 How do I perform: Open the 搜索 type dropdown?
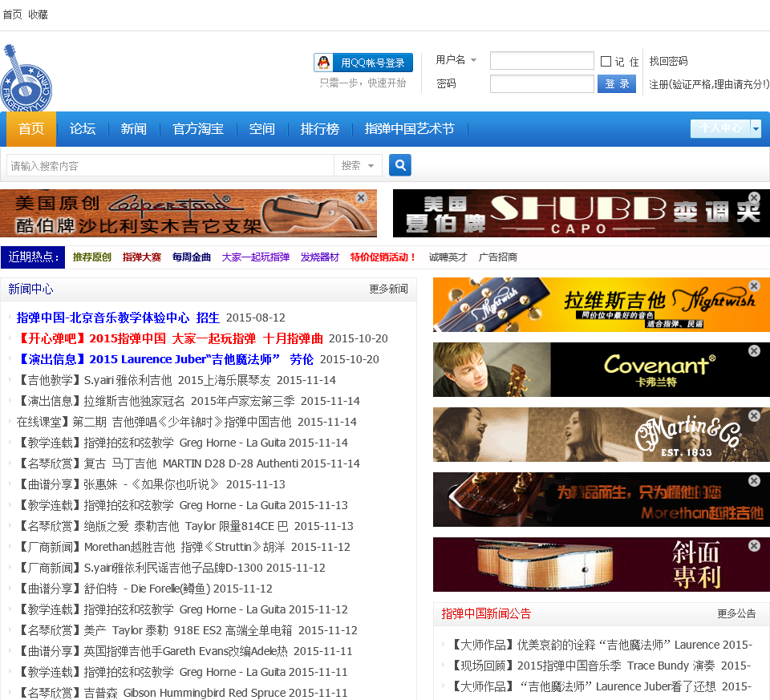(x=357, y=165)
